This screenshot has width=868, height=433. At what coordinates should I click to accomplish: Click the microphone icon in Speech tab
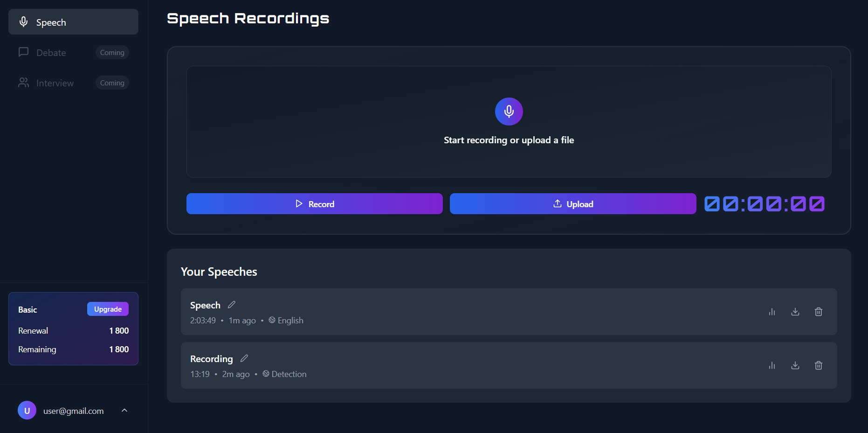click(23, 22)
